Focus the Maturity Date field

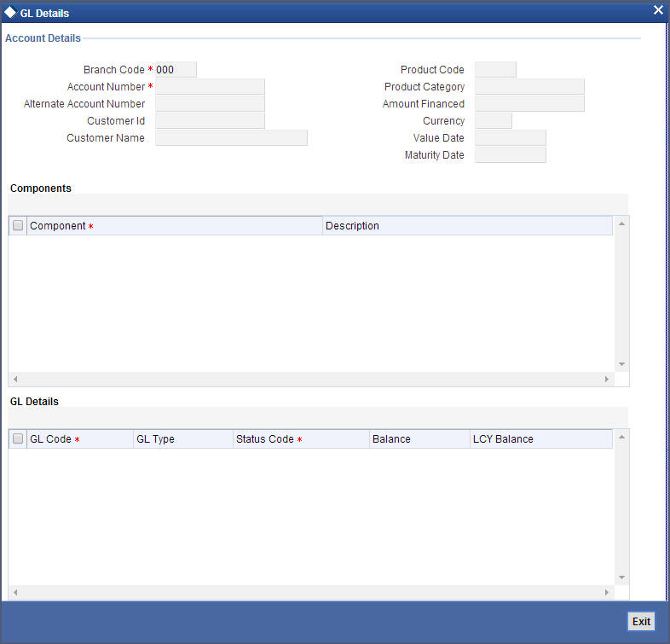tap(511, 155)
